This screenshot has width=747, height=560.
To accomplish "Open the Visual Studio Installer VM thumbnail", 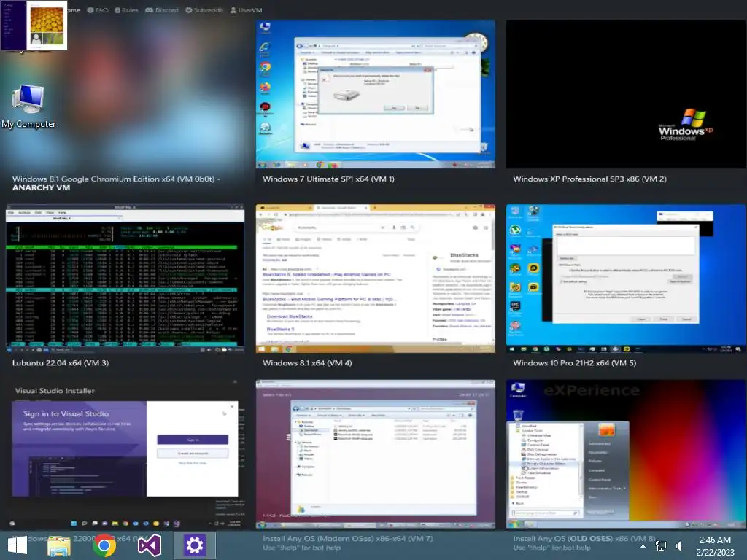I will [x=125, y=454].
